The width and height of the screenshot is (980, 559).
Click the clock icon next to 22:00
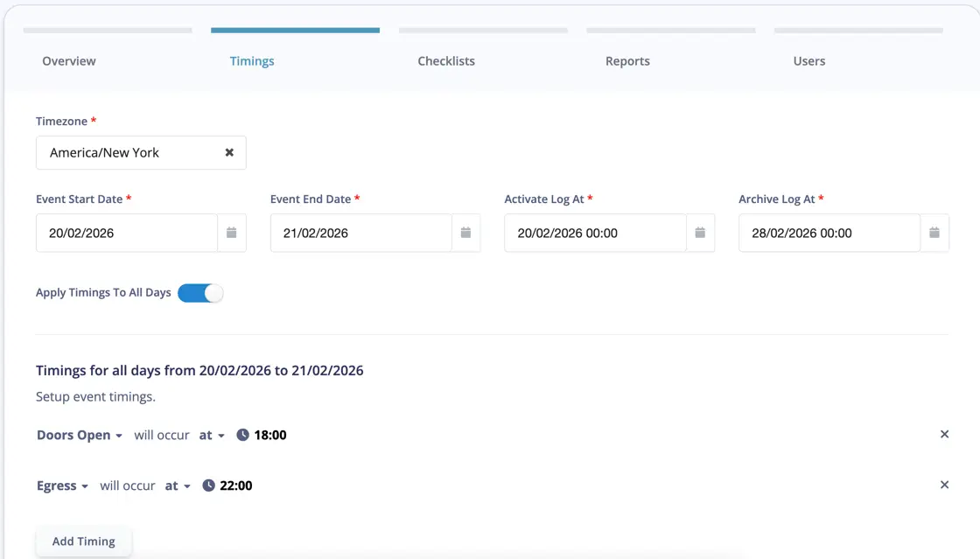207,485
